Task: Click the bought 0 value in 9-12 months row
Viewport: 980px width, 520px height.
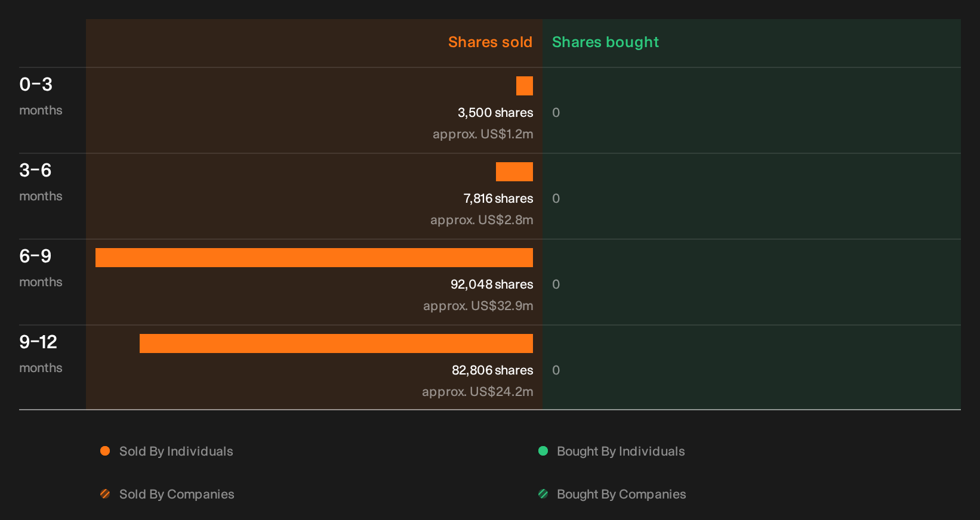Action: 556,370
